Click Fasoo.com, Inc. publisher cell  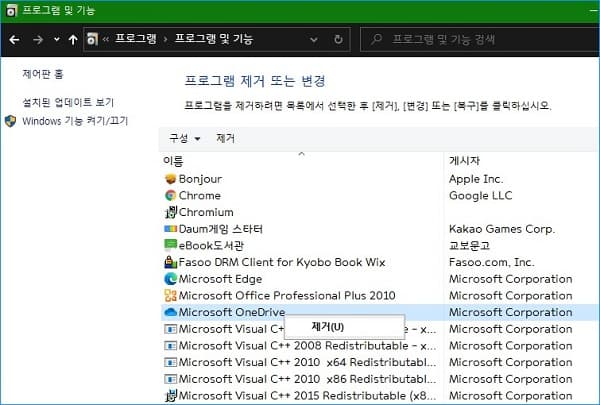tap(491, 262)
